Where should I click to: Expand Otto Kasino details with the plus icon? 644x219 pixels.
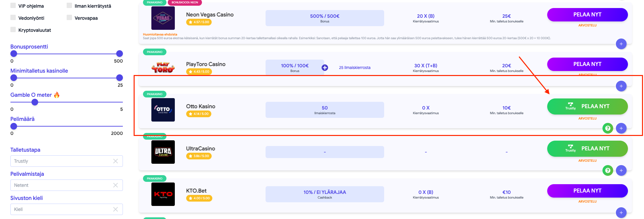tap(621, 128)
